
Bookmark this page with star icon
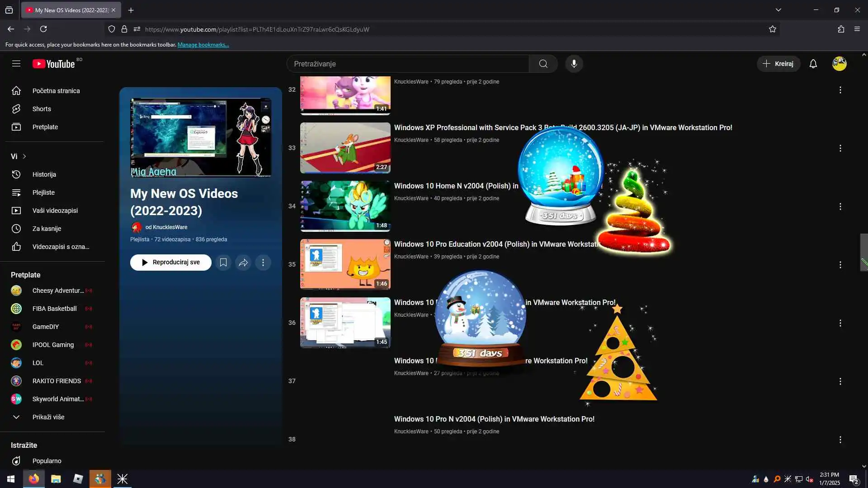[x=773, y=29]
